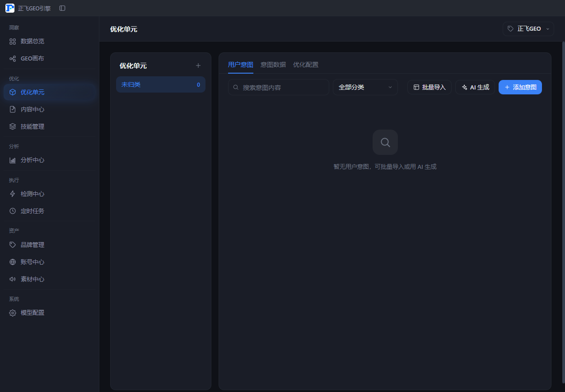This screenshot has height=392, width=565.
Task: Select the 未归类 unit row
Action: point(161,84)
